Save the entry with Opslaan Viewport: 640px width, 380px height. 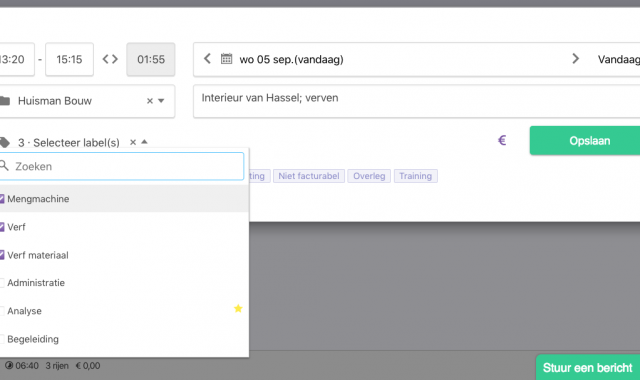[585, 140]
